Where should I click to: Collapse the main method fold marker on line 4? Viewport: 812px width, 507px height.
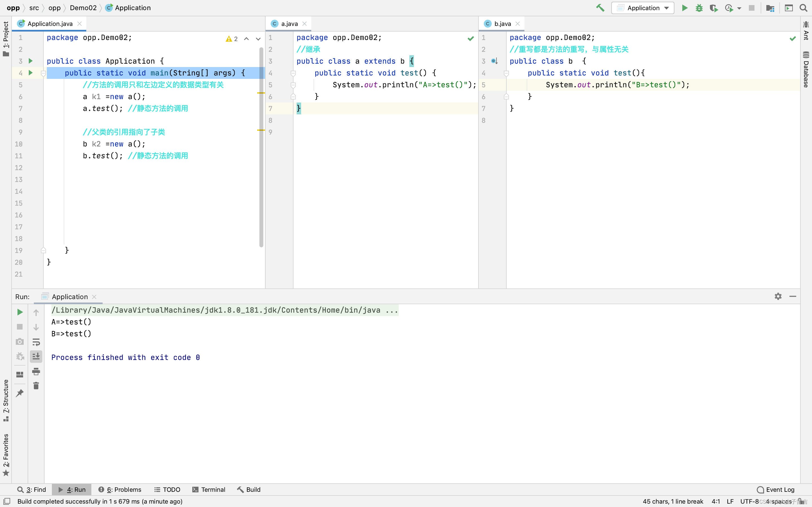click(x=43, y=73)
